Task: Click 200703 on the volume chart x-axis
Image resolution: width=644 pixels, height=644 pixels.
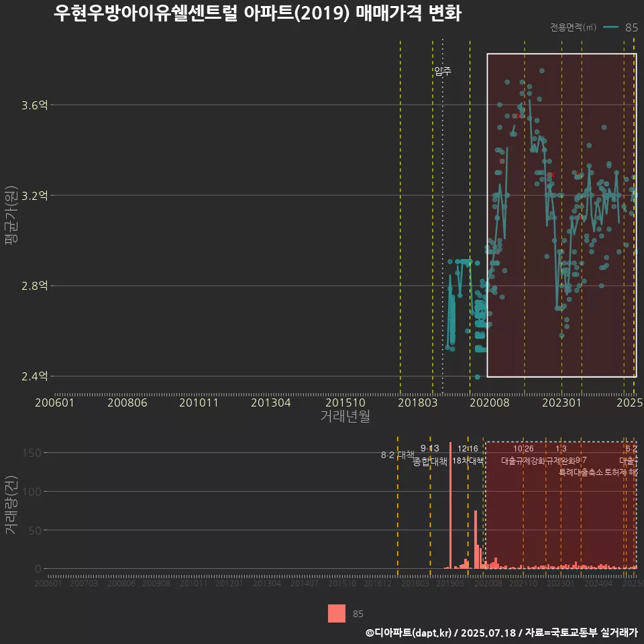Action: (x=84, y=583)
